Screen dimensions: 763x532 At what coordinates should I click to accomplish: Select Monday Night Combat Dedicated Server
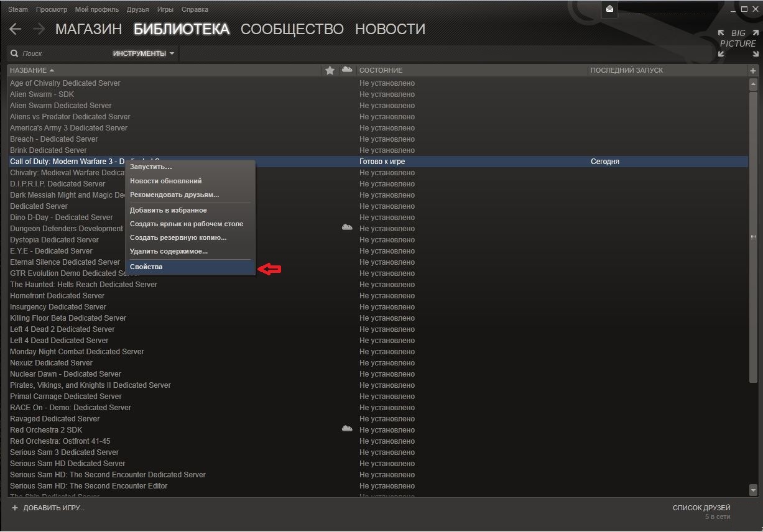(x=77, y=352)
